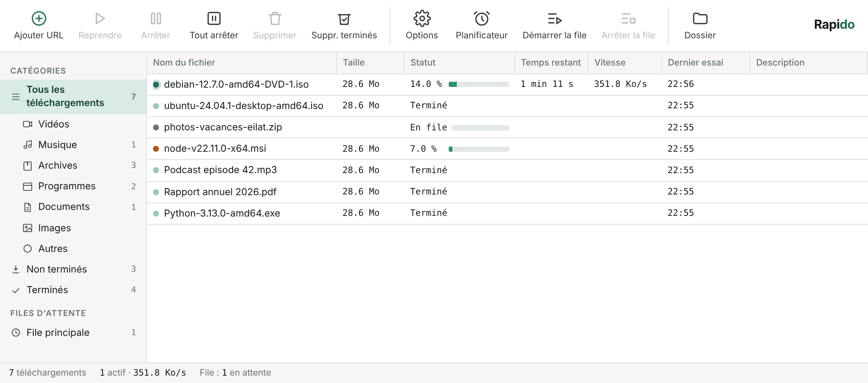Sort by Statut column header
Screen dimensions: 868x383
tap(459, 63)
